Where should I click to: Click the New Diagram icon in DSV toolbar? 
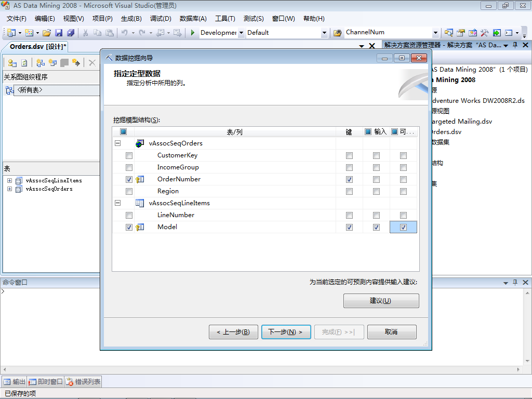41,63
